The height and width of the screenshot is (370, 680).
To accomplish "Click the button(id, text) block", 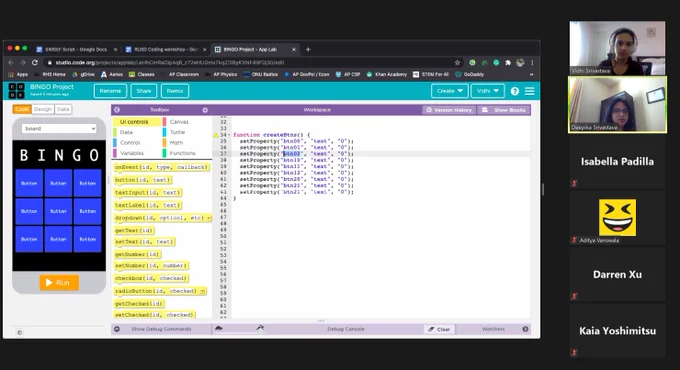I will [x=143, y=180].
